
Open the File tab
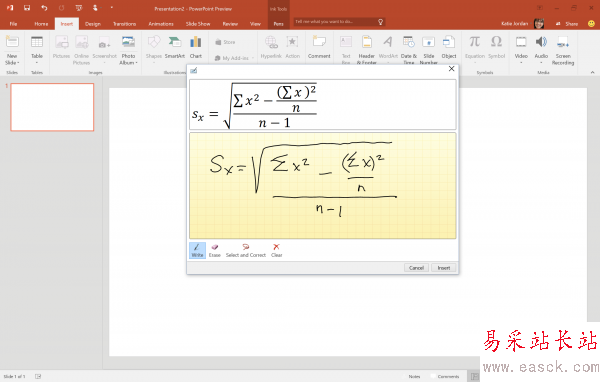(x=13, y=24)
